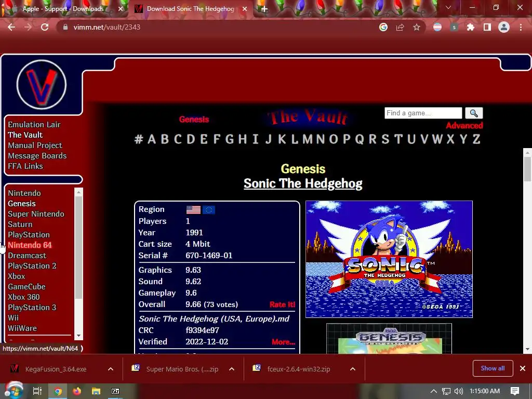Open Chrome from the taskbar
This screenshot has height=399, width=532.
(x=58, y=391)
